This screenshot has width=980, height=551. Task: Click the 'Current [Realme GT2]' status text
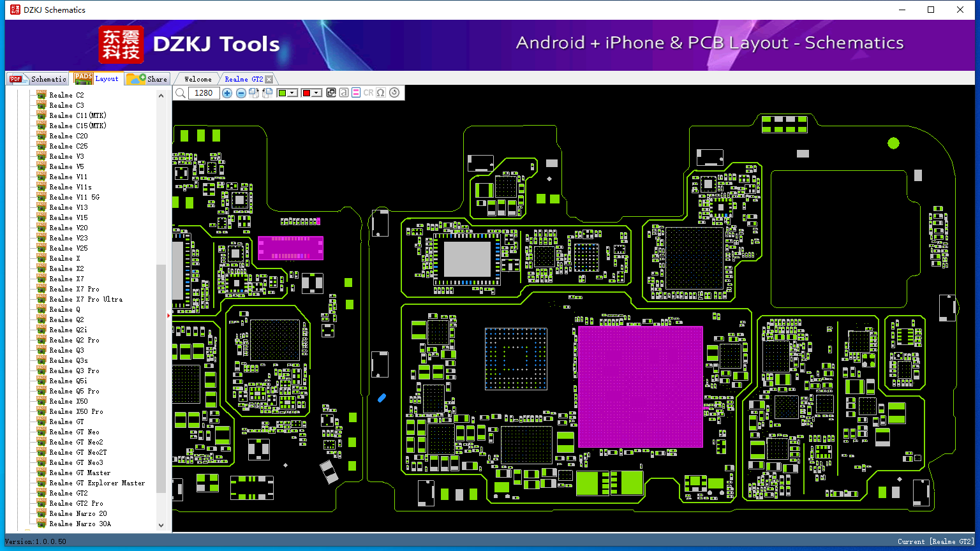tap(936, 541)
